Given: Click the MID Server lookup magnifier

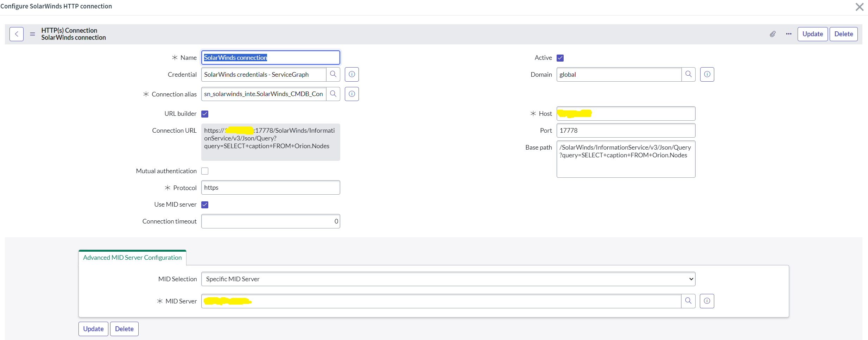Looking at the screenshot, I should (x=688, y=301).
